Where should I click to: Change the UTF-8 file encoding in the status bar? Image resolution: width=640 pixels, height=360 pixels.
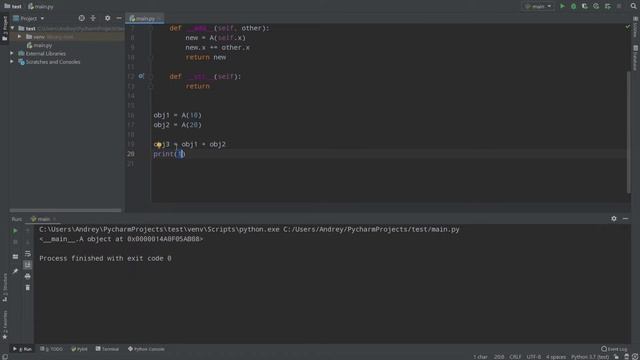[534, 357]
